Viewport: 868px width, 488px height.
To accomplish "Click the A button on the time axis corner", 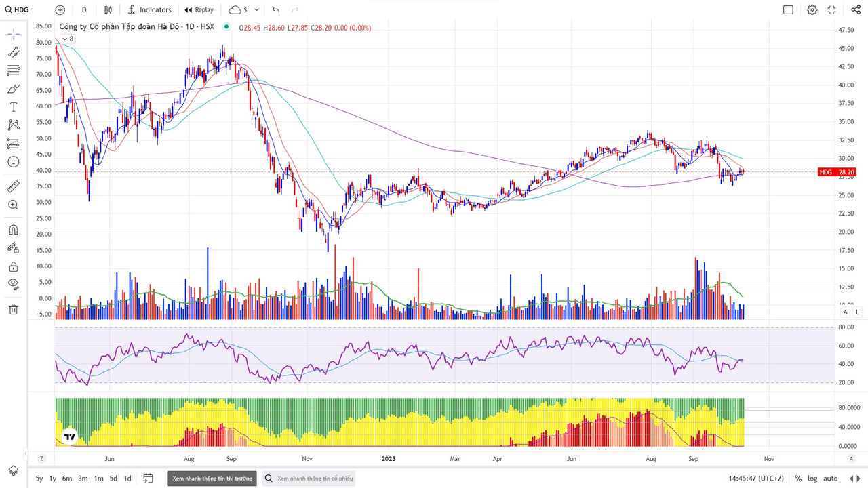I will [852, 458].
